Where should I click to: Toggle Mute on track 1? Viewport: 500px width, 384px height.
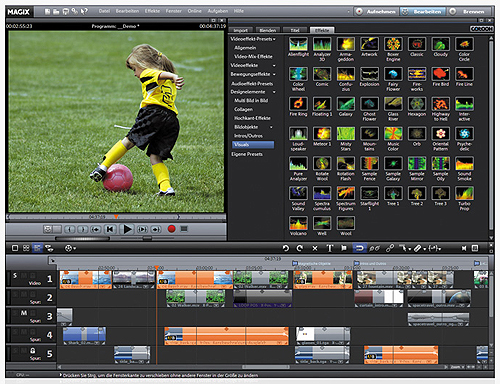click(x=24, y=275)
